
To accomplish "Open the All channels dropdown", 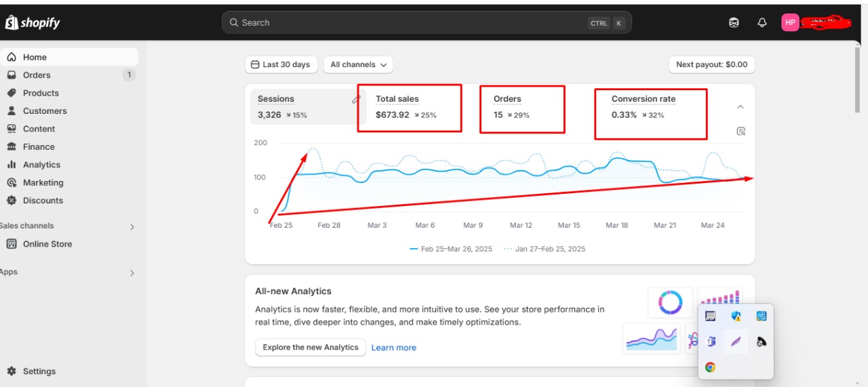I will 358,64.
